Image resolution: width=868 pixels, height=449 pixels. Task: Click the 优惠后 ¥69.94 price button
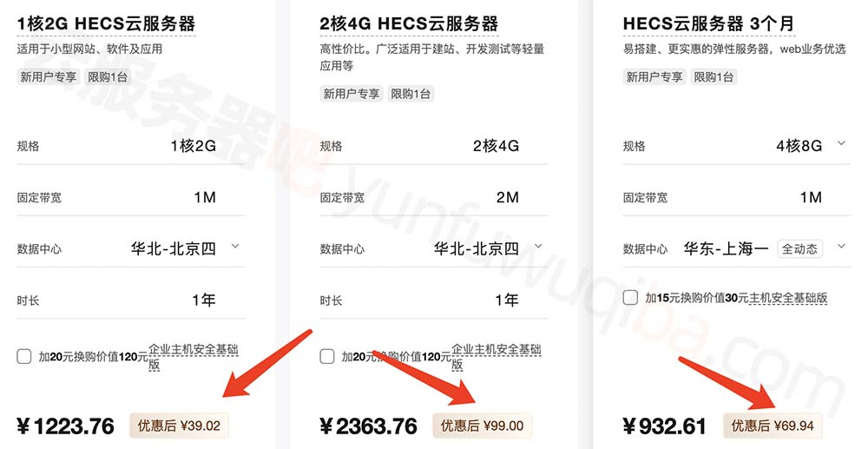click(773, 426)
